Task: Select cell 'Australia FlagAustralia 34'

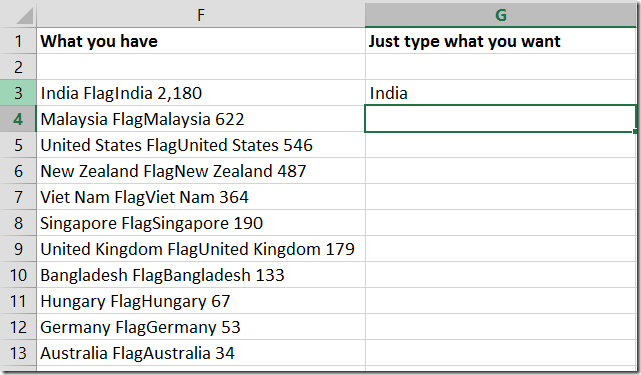Action: pyautogui.click(x=201, y=353)
